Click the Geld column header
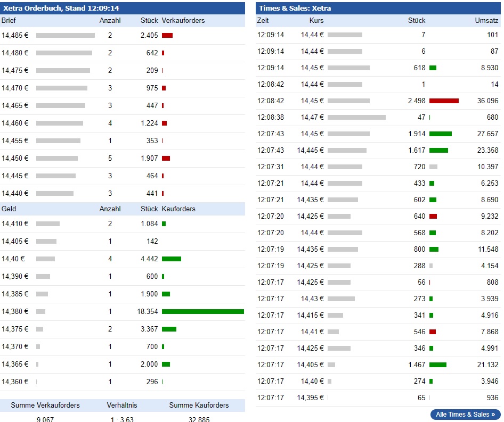504x422 pixels. coord(9,209)
